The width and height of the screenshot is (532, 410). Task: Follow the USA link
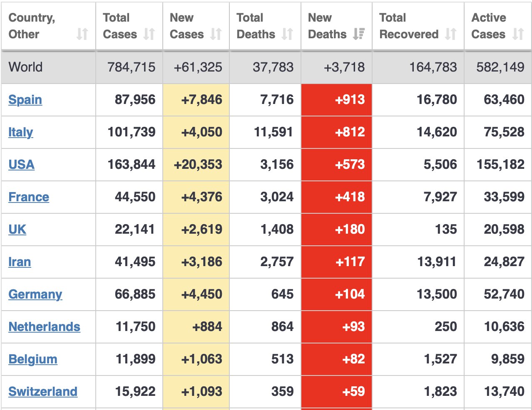(x=21, y=165)
